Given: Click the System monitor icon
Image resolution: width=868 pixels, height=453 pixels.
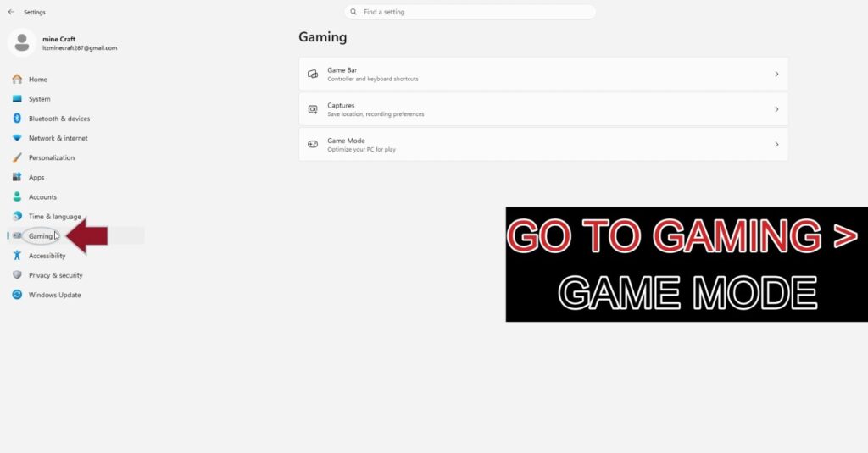Looking at the screenshot, I should pos(17,98).
